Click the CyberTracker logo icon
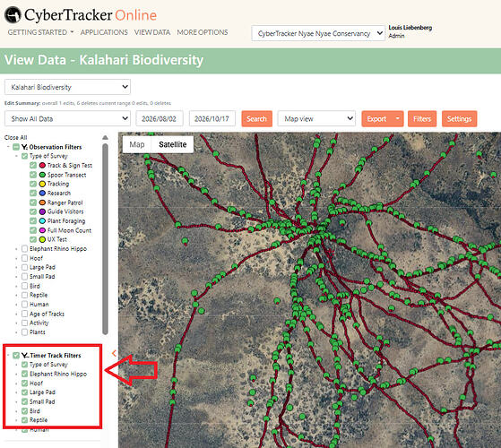The height and width of the screenshot is (448, 501). [13, 15]
